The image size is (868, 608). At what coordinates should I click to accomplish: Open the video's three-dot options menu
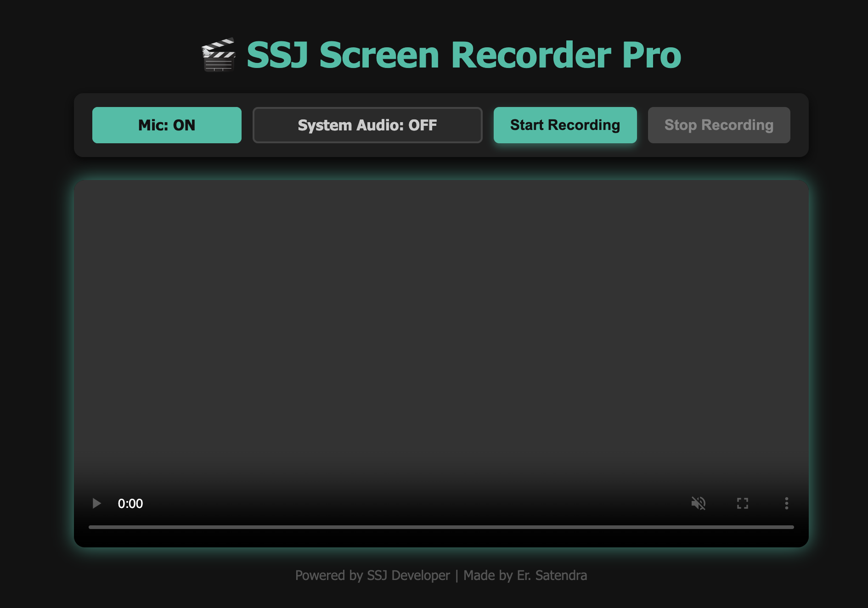(787, 503)
